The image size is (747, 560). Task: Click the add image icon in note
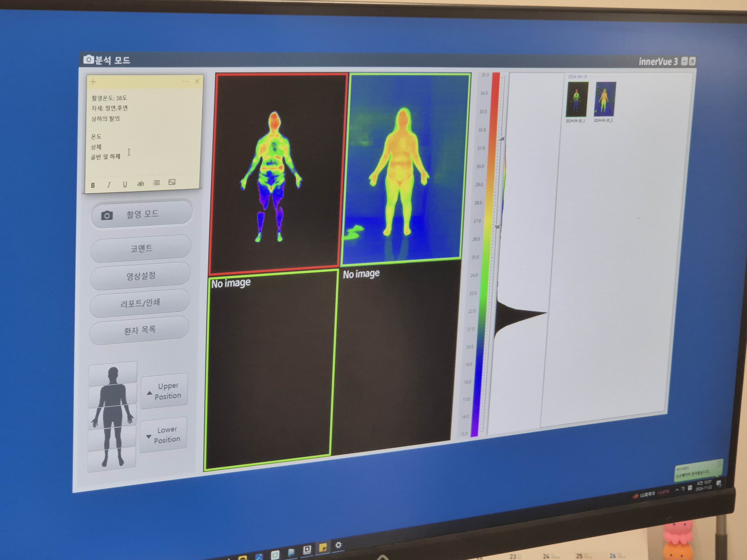[172, 182]
